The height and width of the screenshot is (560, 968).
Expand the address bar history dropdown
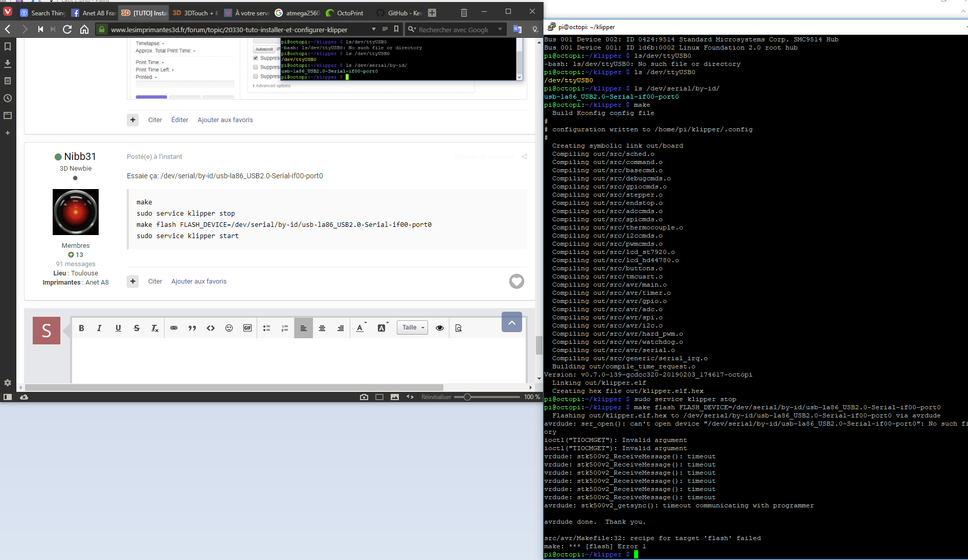coord(374,30)
